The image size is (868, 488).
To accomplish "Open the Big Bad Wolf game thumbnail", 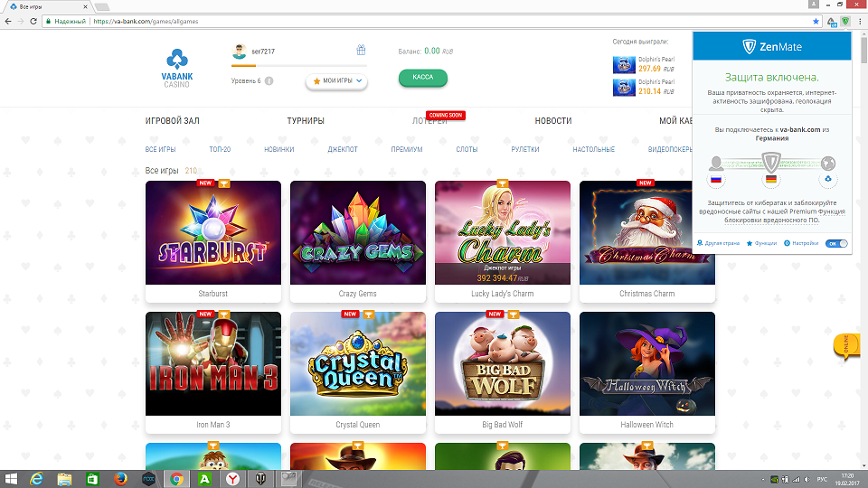I will click(x=503, y=364).
